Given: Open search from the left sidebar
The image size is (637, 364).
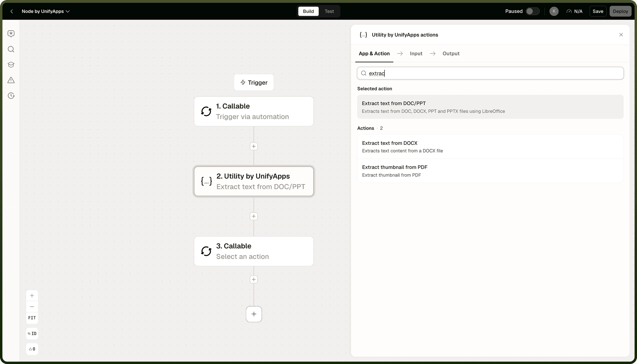Looking at the screenshot, I should tap(11, 49).
